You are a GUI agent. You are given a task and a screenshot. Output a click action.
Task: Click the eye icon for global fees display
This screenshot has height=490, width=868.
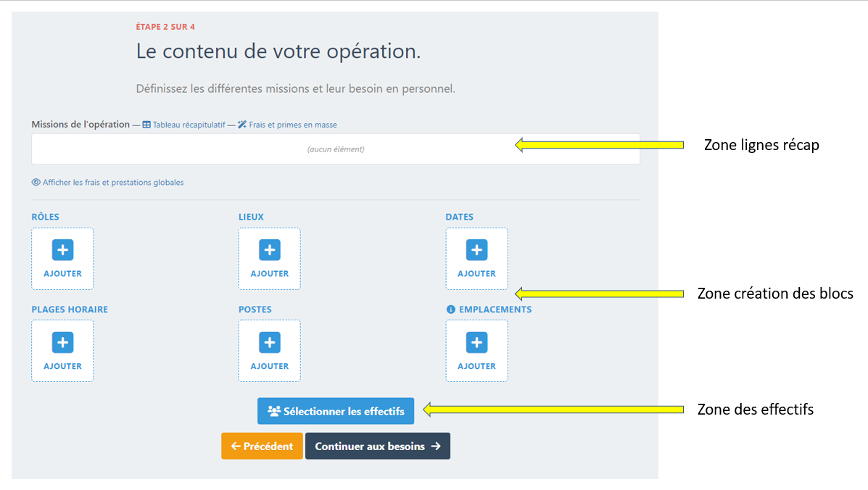pos(36,183)
